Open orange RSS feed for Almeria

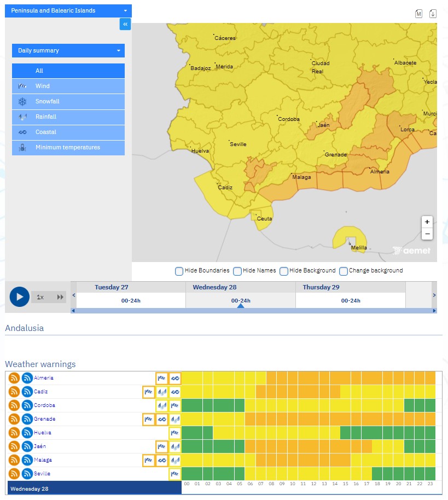pyautogui.click(x=14, y=378)
